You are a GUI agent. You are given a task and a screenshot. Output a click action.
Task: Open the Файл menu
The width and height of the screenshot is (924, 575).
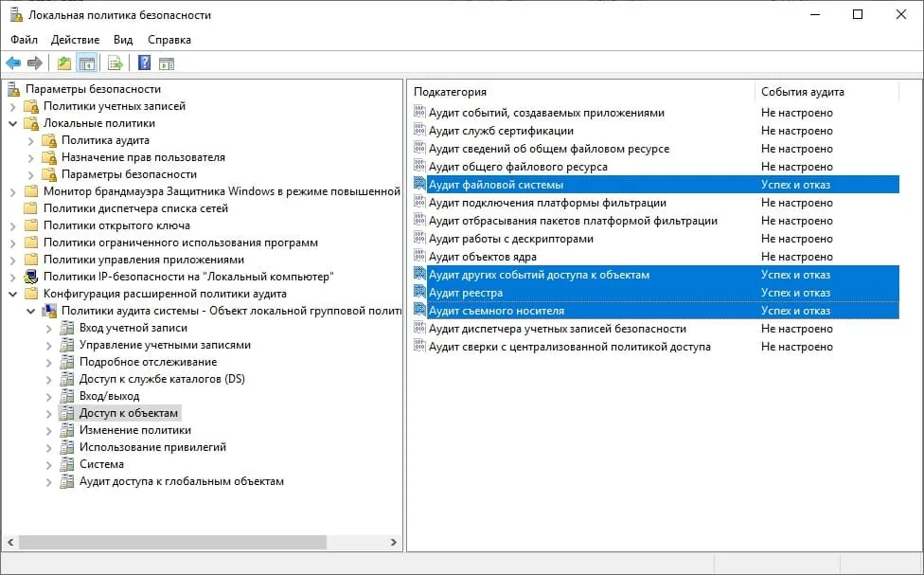(x=23, y=40)
